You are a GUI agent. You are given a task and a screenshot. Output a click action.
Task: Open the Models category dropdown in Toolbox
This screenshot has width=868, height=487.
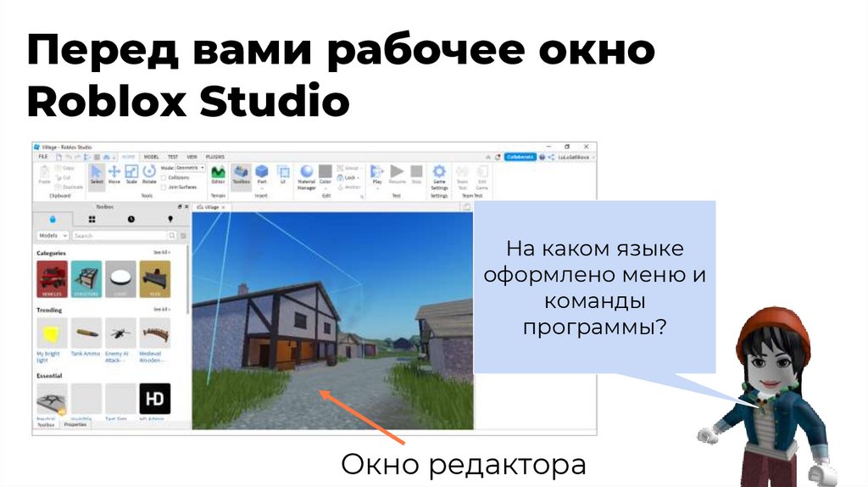53,236
